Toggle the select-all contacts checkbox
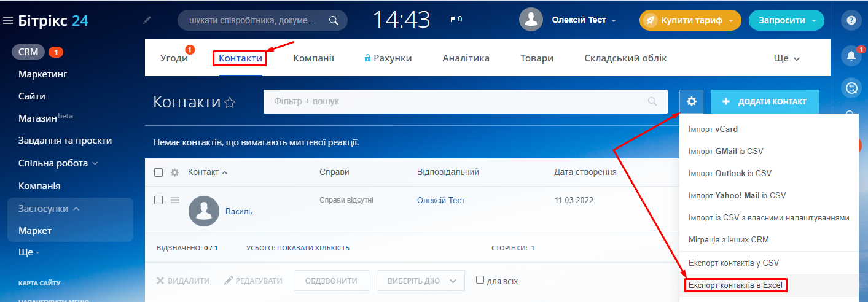Viewport: 868px width, 302px height. tap(158, 172)
